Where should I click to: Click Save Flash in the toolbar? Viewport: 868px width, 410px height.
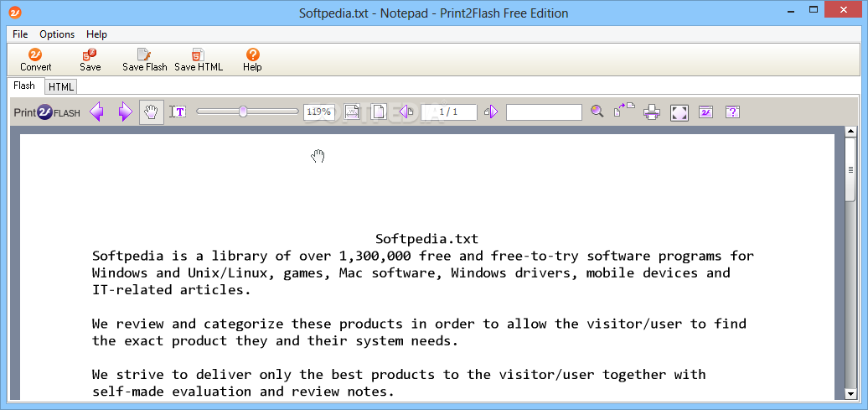[x=144, y=60]
